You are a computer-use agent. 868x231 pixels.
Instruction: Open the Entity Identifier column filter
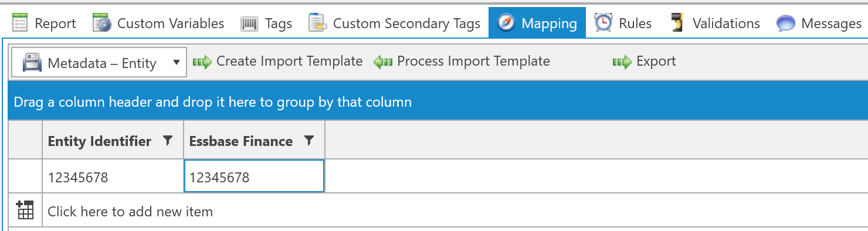click(168, 141)
